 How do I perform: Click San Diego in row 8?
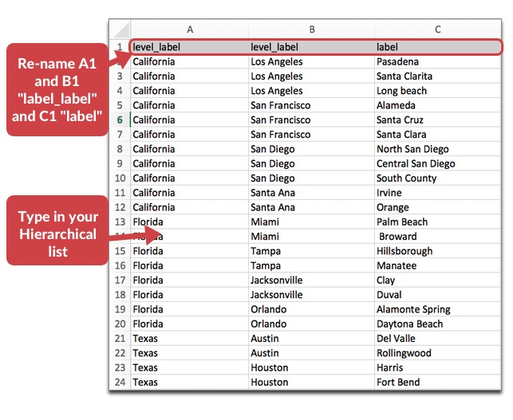click(x=312, y=149)
